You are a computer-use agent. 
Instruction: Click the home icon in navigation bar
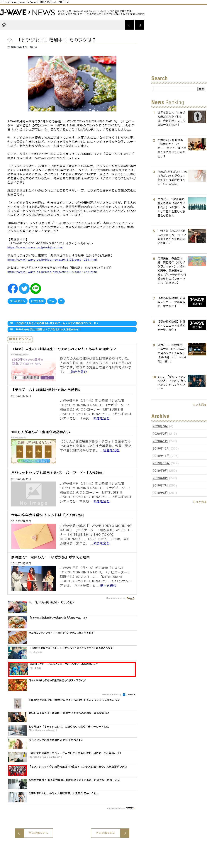point(4,25)
